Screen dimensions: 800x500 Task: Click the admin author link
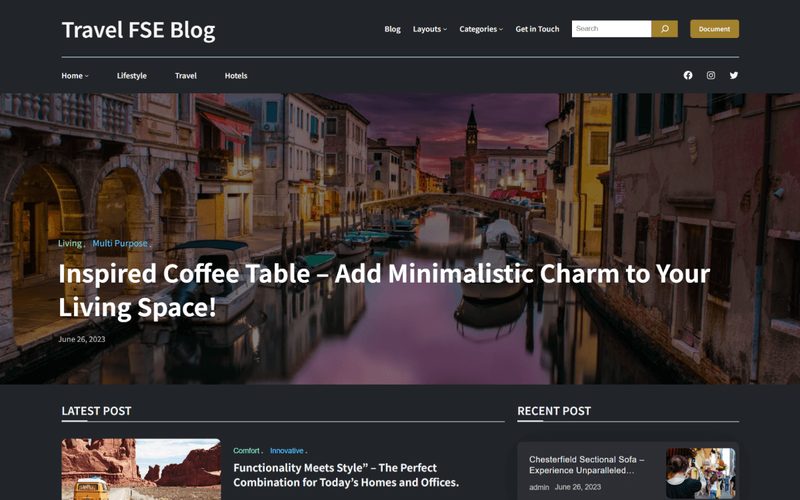click(x=539, y=487)
